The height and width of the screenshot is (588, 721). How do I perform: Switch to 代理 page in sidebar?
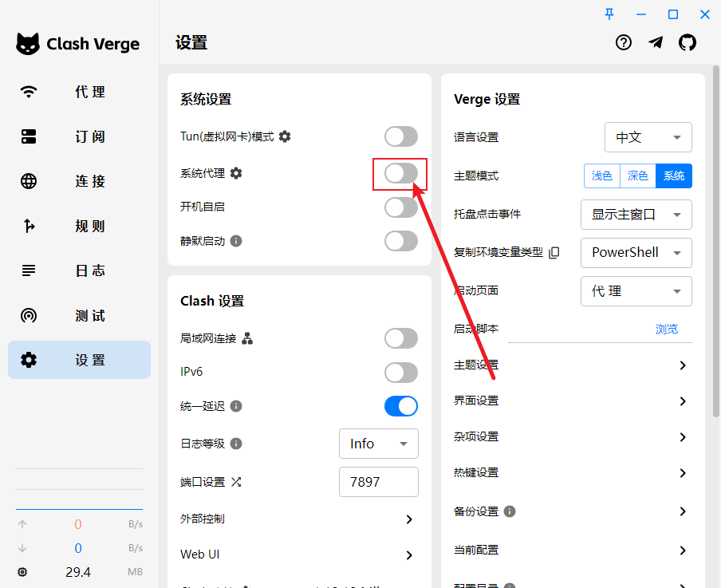point(79,92)
